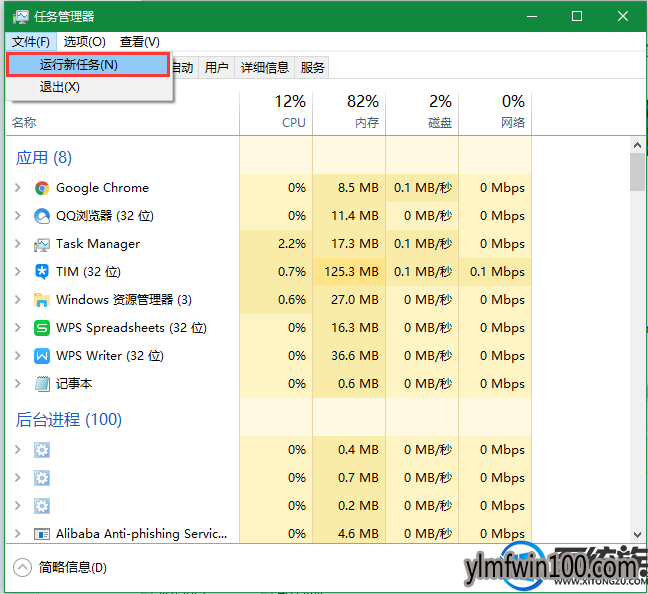648x594 pixels.
Task: Click the gear icon in 0.2 MB row
Action: click(x=42, y=506)
